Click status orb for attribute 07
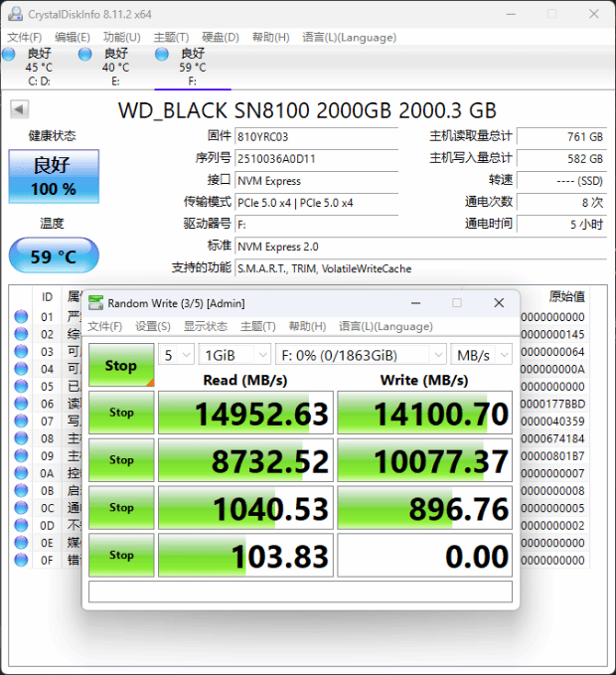 coord(21,422)
